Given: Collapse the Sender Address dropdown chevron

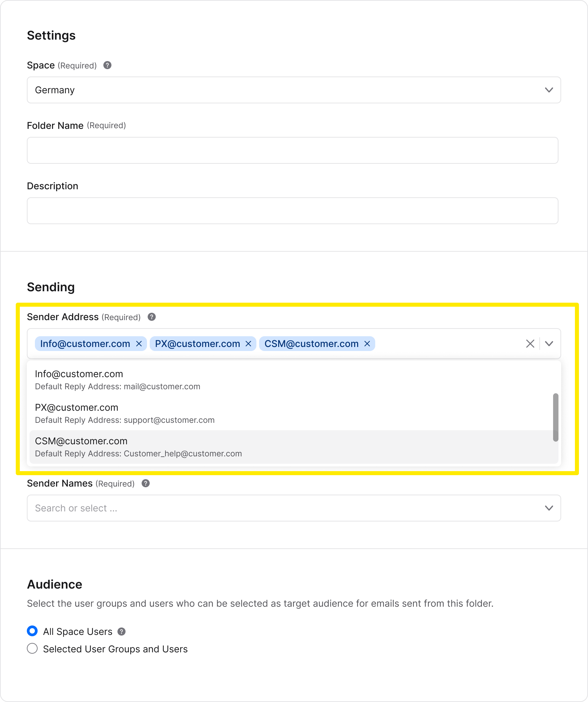Looking at the screenshot, I should (549, 344).
